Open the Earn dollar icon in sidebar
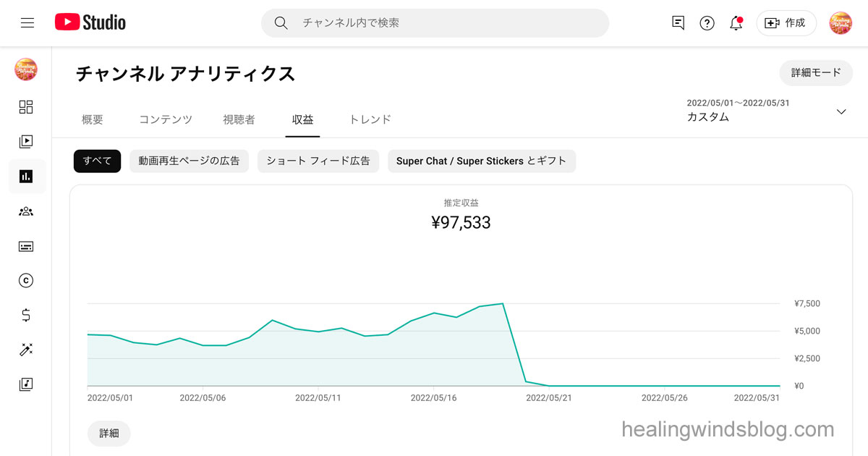 coord(26,315)
